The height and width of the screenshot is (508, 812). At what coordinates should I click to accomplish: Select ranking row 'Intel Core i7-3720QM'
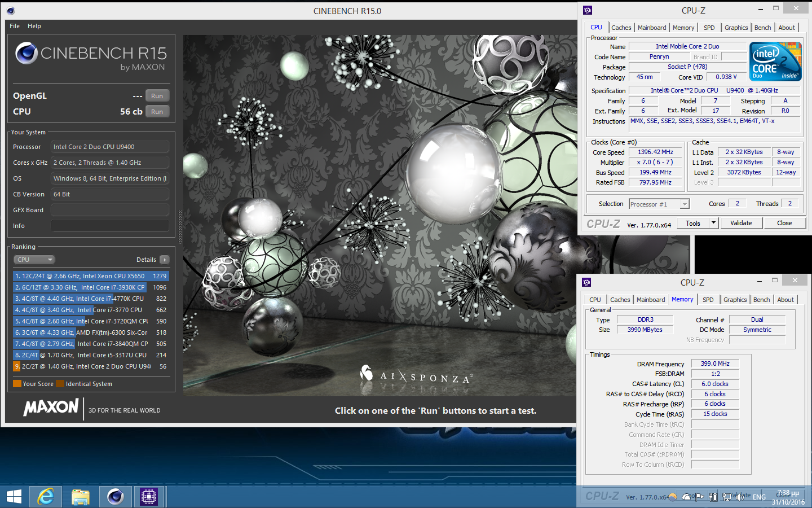[x=91, y=321]
